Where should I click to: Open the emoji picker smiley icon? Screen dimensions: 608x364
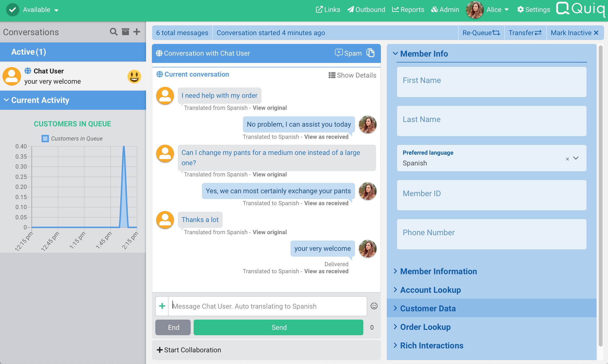374,306
